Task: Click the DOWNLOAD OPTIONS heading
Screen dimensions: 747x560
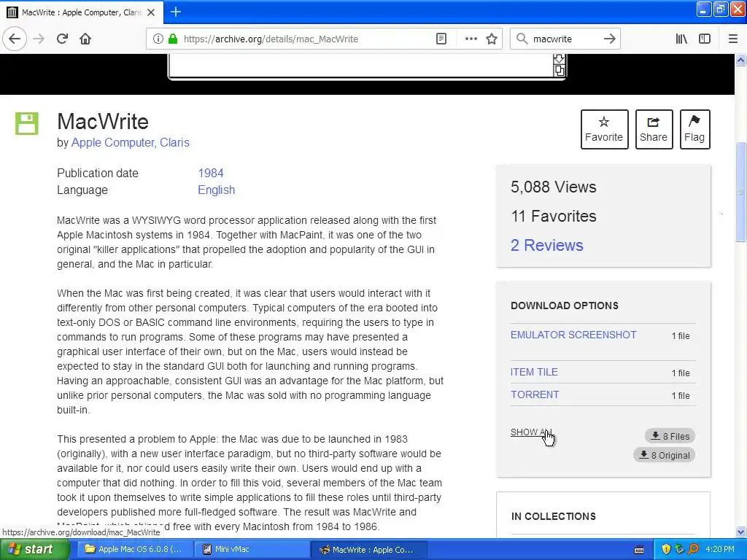Action: pyautogui.click(x=565, y=306)
